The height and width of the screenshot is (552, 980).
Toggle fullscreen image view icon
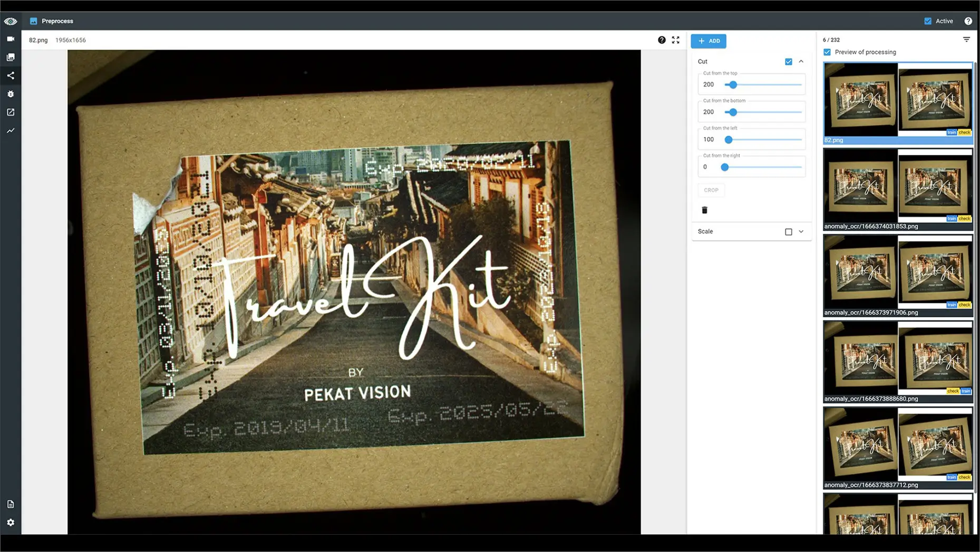pyautogui.click(x=676, y=40)
